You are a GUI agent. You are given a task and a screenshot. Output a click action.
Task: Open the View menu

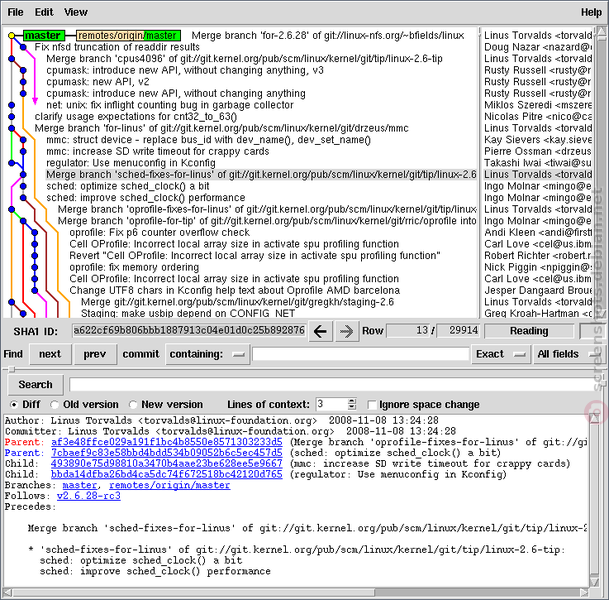point(76,12)
